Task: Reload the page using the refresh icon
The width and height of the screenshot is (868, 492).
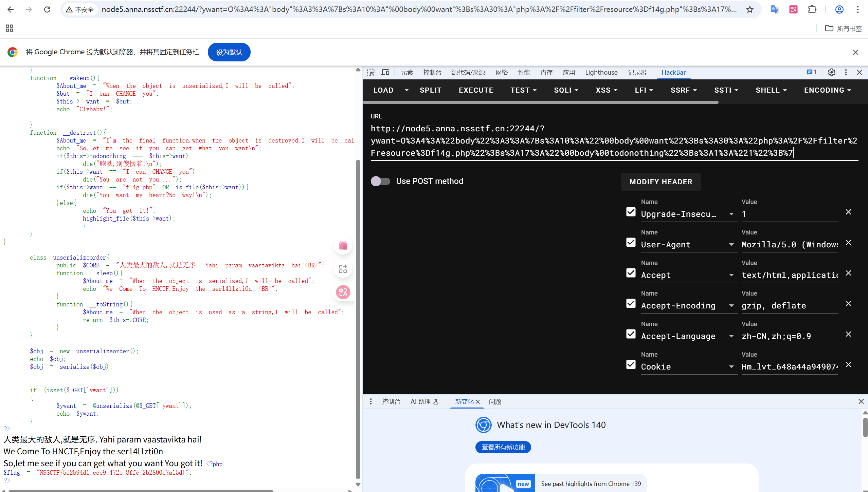Action: click(x=47, y=10)
